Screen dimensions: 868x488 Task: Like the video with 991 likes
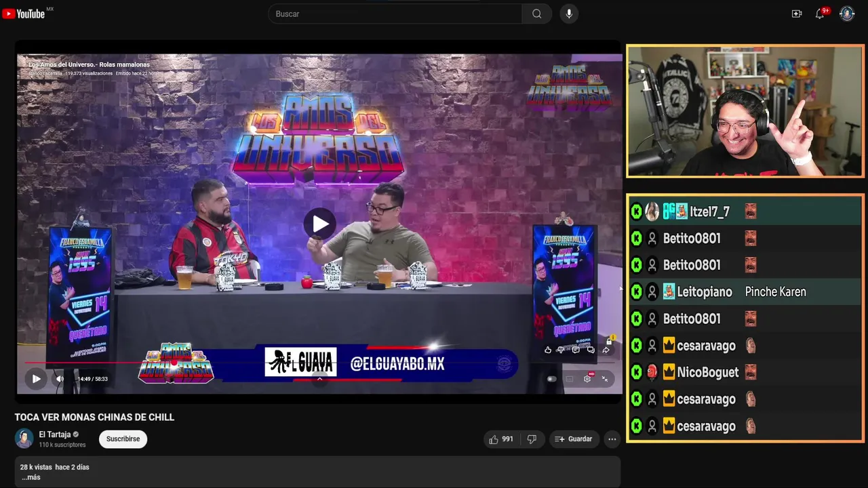501,439
